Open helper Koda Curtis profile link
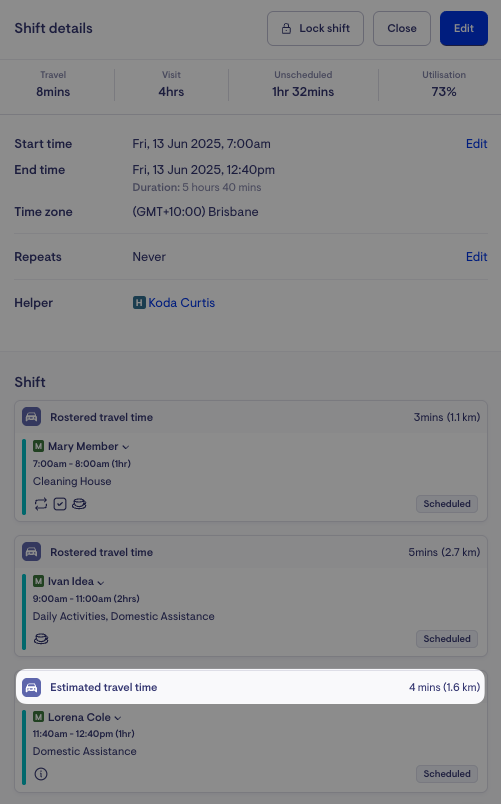 click(x=182, y=303)
